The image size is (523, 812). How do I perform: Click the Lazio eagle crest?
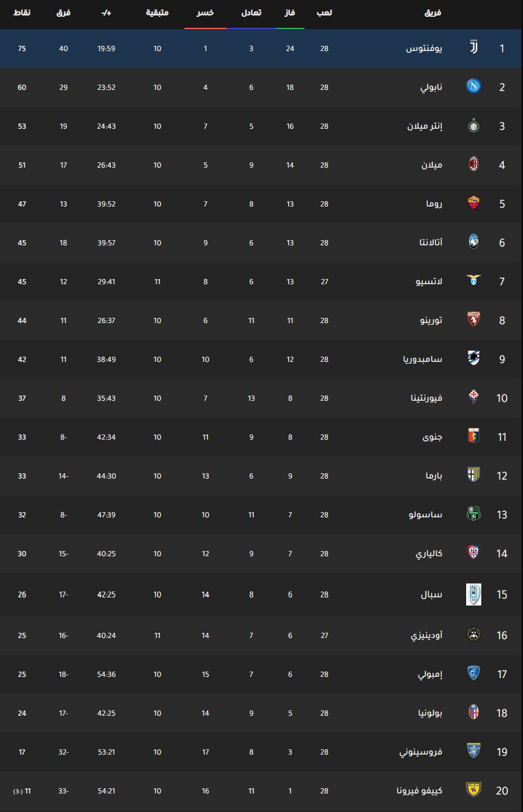click(474, 281)
